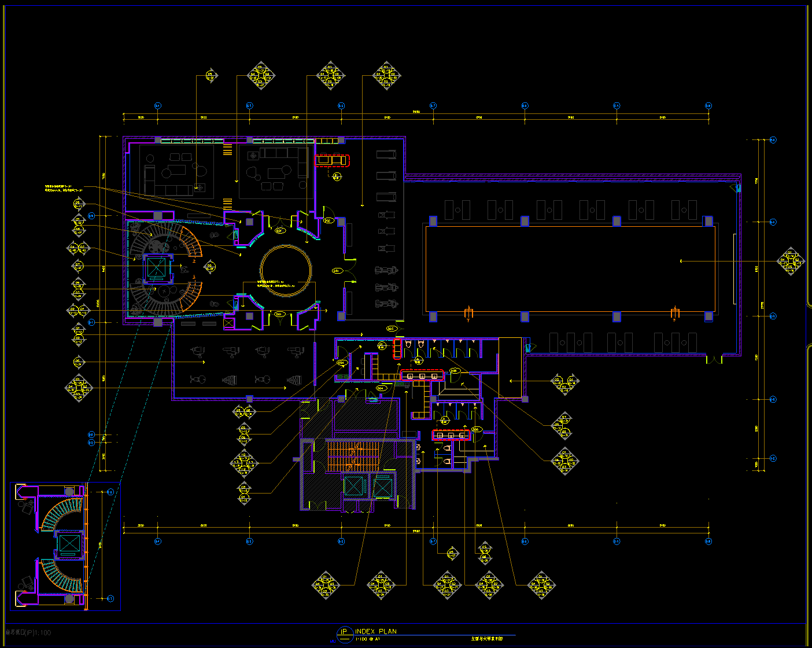
Task: Click the D06 door tag by lower sinks
Action: (476, 429)
